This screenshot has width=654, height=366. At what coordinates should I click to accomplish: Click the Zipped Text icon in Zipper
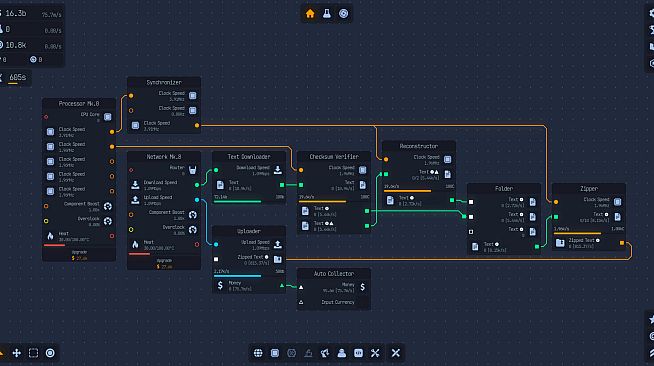click(560, 243)
